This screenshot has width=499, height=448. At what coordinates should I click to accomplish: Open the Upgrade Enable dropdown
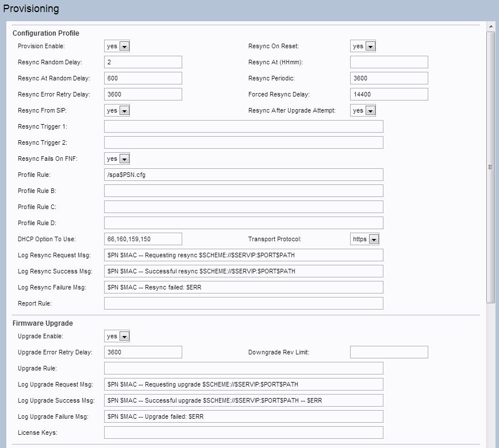click(117, 336)
